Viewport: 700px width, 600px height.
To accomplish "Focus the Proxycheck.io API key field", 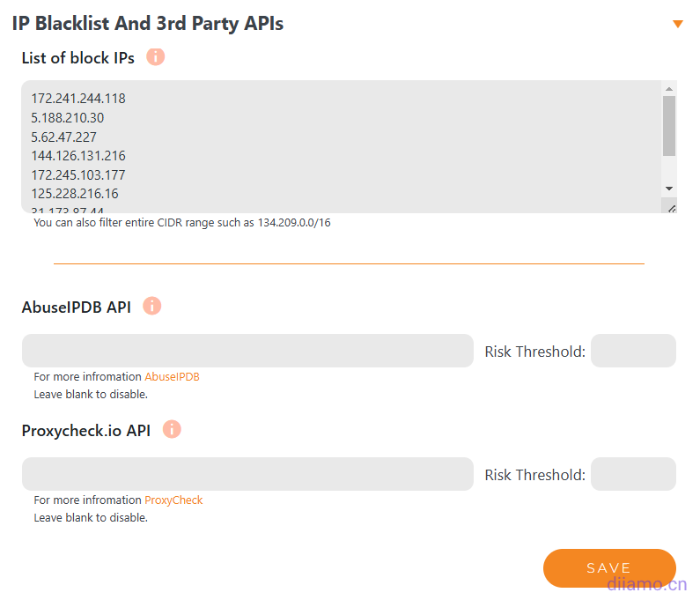I will 247,474.
